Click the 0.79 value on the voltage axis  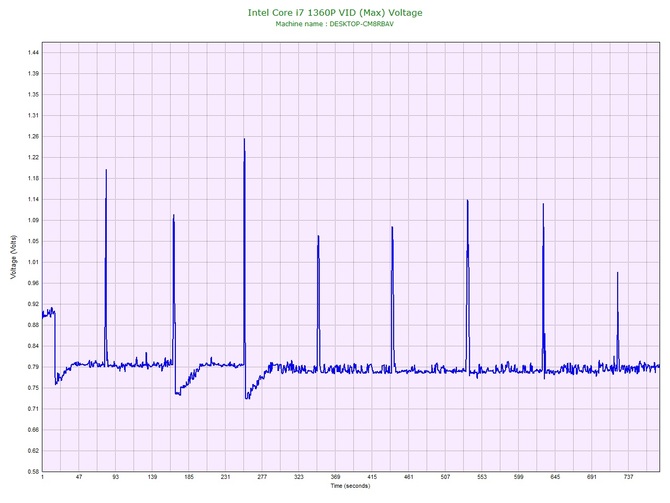pyautogui.click(x=33, y=367)
